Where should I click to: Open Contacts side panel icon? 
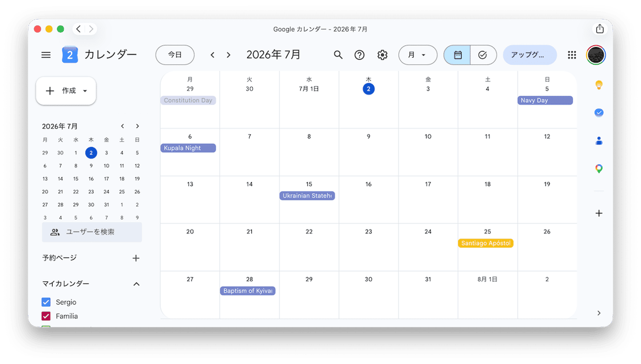pyautogui.click(x=599, y=141)
